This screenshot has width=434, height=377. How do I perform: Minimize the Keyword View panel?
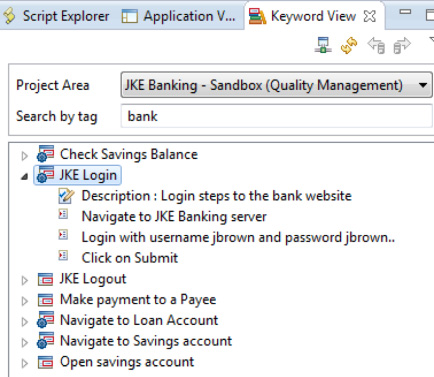pyautogui.click(x=405, y=12)
